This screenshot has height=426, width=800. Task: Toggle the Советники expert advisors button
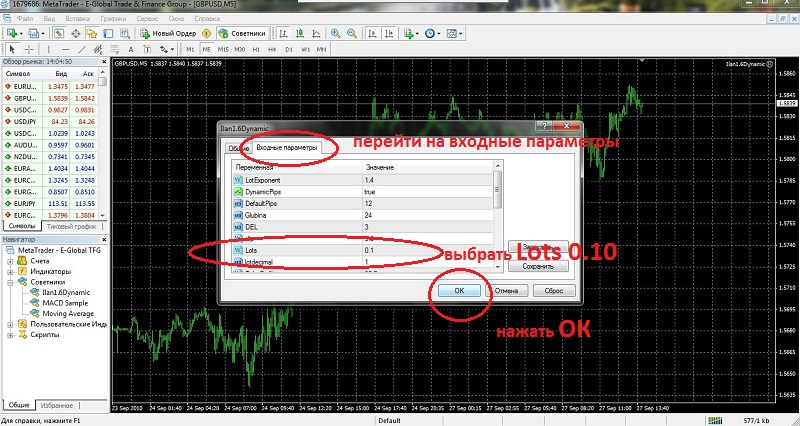[243, 33]
